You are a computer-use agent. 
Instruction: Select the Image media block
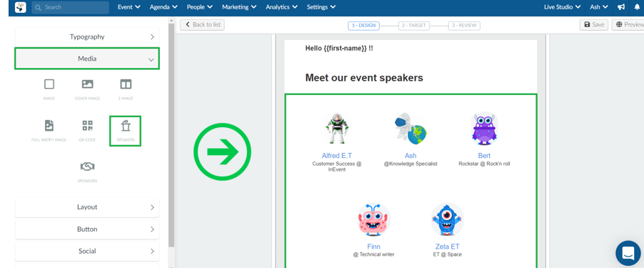(49, 89)
